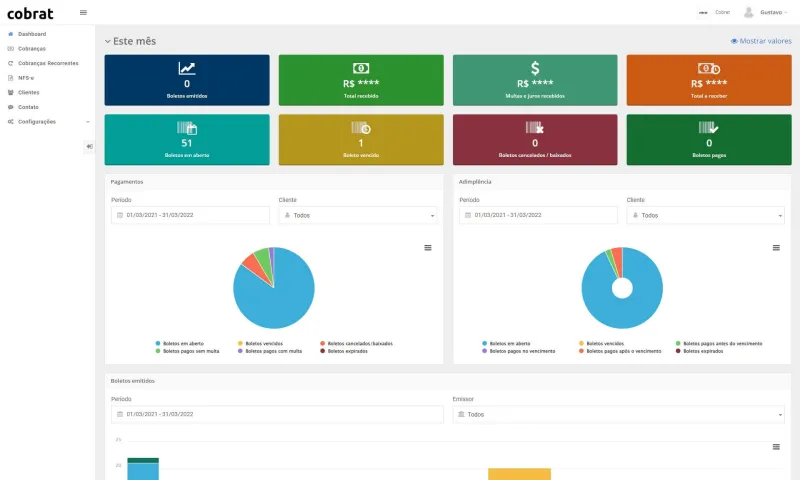Toggle Mostrar valores eye link
Image resolution: width=800 pixels, height=480 pixels.
760,41
